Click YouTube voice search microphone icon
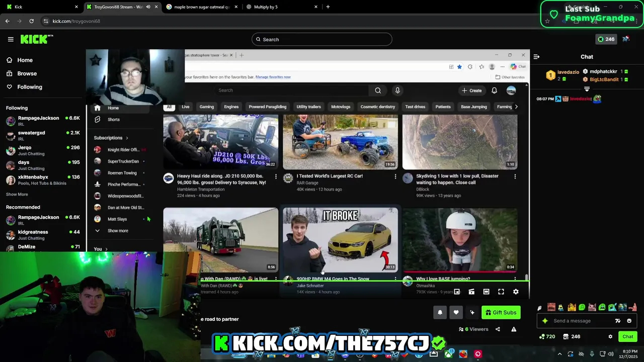Screen dimensions: 644x362 click(397, 90)
